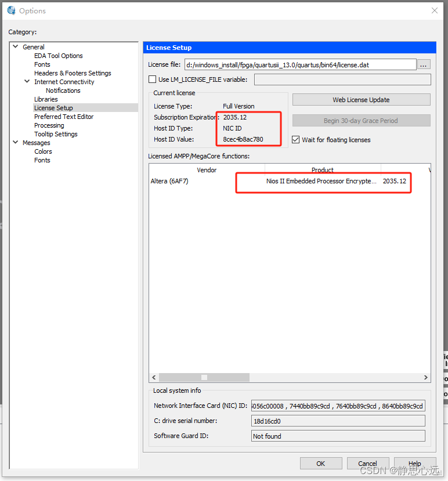Screen dimensions: 448x481
Task: Click left arrow of horizontal scrollbar
Action: click(154, 377)
